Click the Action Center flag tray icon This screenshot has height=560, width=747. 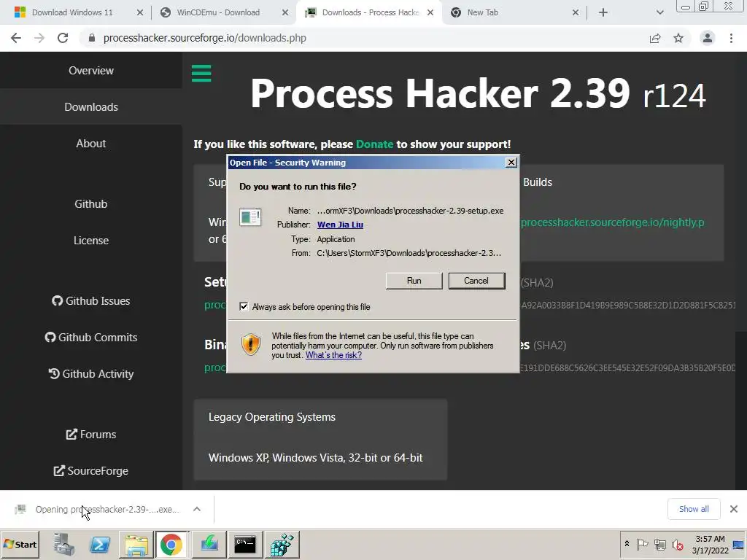642,544
